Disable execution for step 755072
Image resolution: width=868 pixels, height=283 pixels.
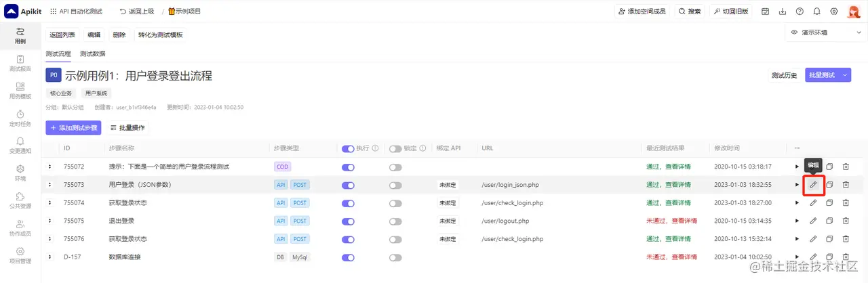348,167
